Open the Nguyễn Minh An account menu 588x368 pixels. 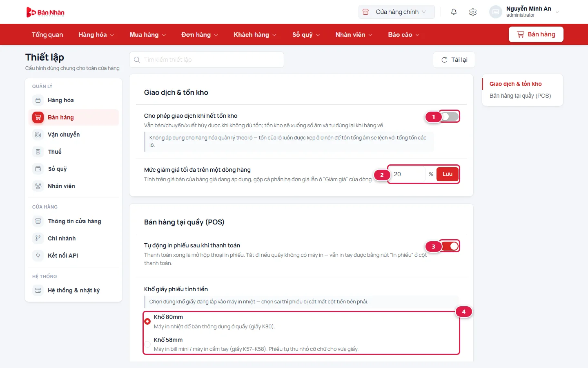point(525,12)
